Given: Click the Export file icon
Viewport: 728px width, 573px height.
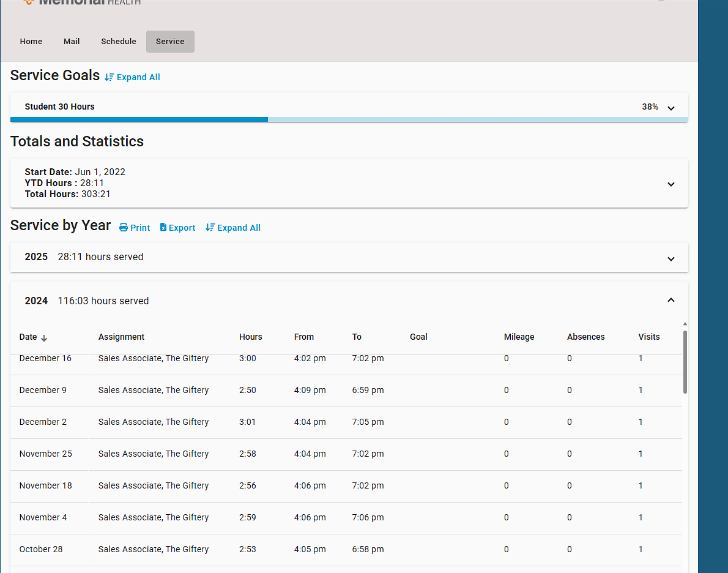Looking at the screenshot, I should [163, 228].
